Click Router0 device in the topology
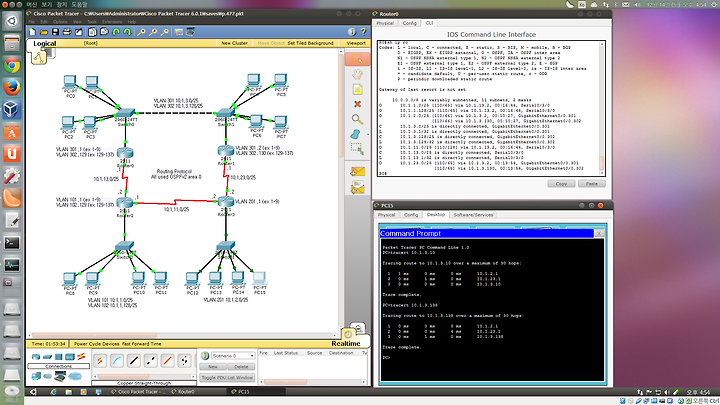This screenshot has width=720, height=405. click(125, 153)
